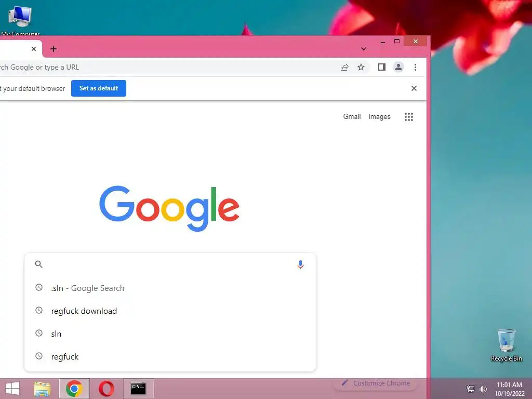Screen dimensions: 532x399
Task: Open the Windows Start menu
Action: (x=12, y=389)
